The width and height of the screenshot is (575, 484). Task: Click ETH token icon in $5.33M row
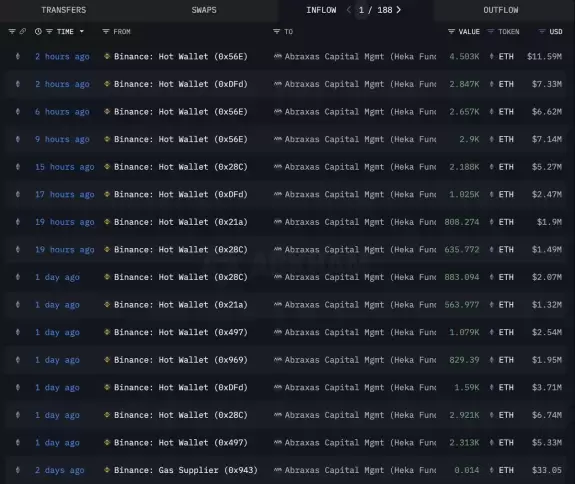point(491,443)
